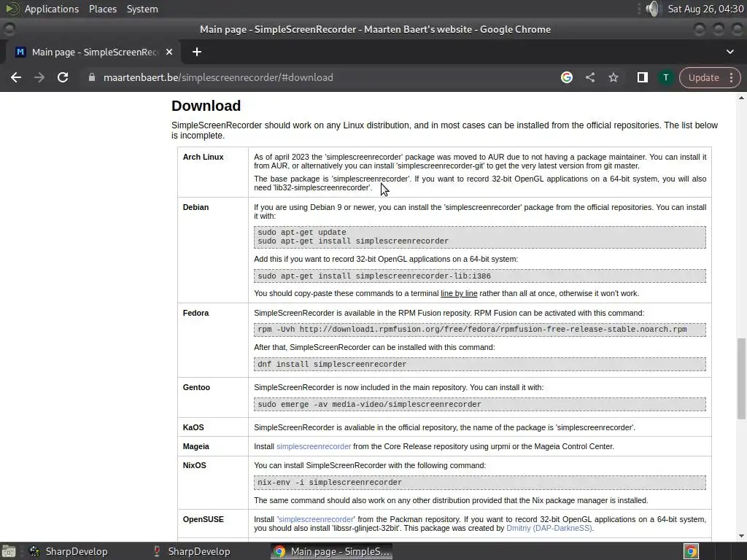Open a new tab
Screen dimensions: 747x560
(197, 52)
